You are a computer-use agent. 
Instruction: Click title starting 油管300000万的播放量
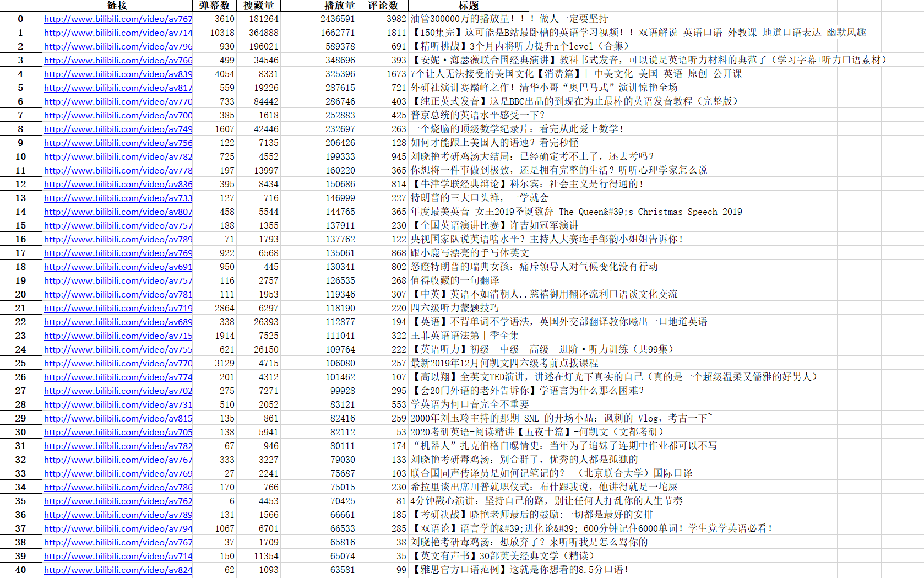click(x=509, y=19)
